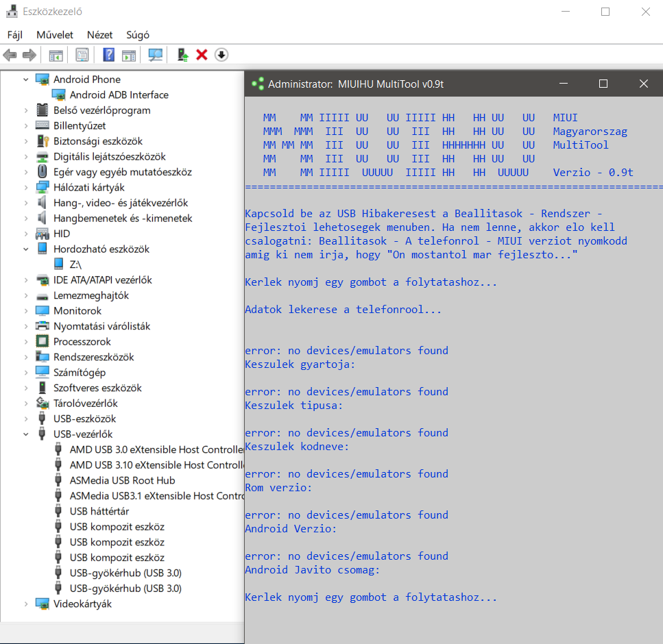Screen dimensions: 663x644
Task: Expand the Videokártyák category
Action: pos(26,604)
